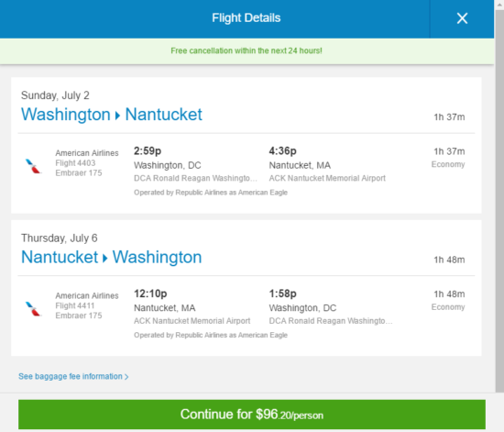The width and height of the screenshot is (504, 432).
Task: Click arrow between Nantucket and Washington
Action: tap(104, 258)
